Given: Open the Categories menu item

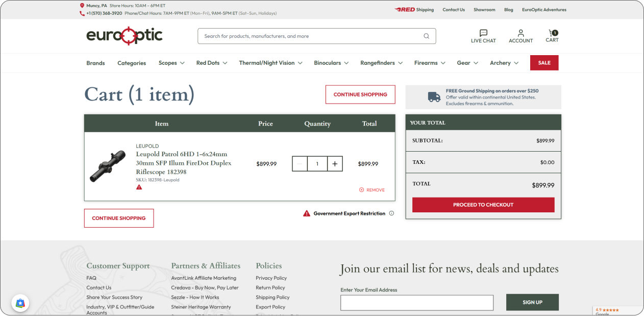Looking at the screenshot, I should (x=132, y=63).
